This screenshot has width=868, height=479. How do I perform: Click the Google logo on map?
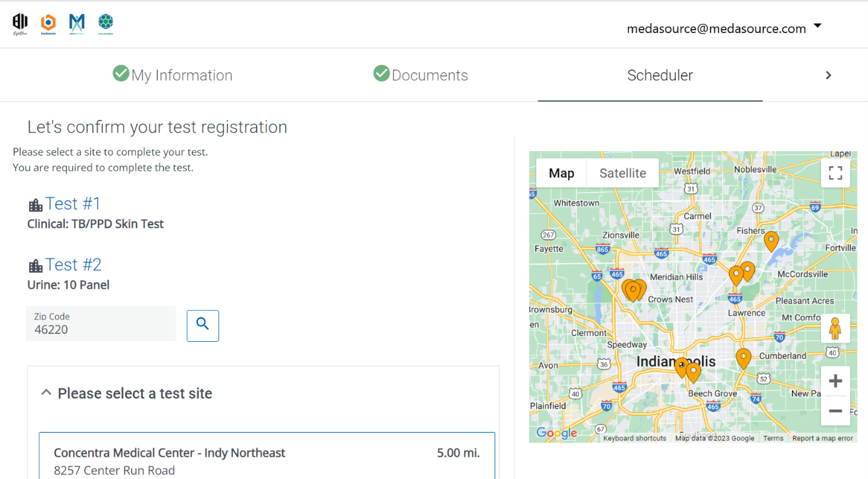click(557, 433)
